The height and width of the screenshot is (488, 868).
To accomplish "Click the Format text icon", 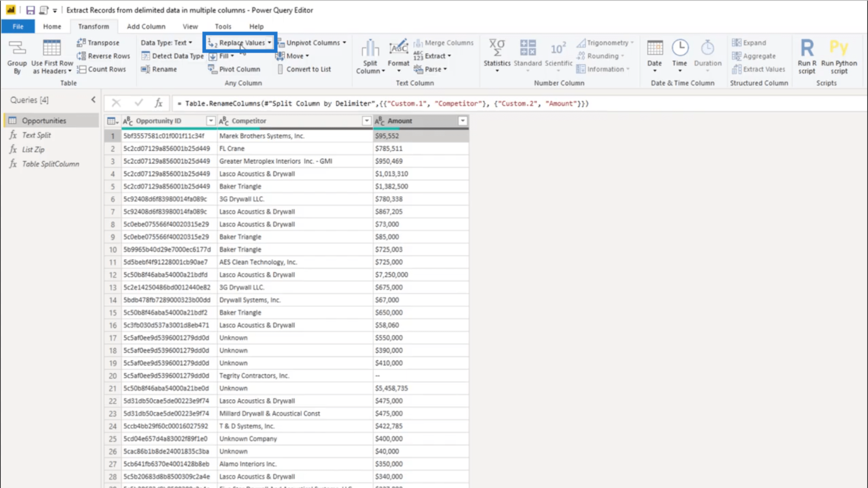I will click(398, 49).
